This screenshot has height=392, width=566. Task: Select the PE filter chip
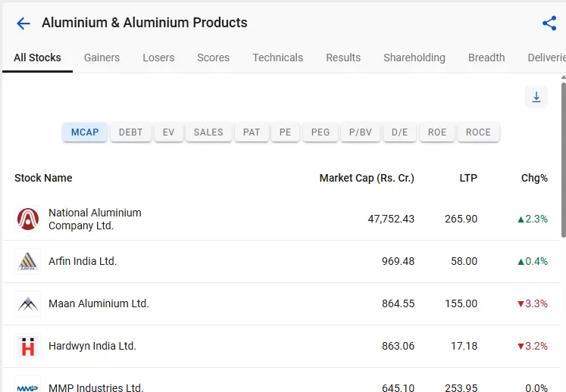point(285,132)
